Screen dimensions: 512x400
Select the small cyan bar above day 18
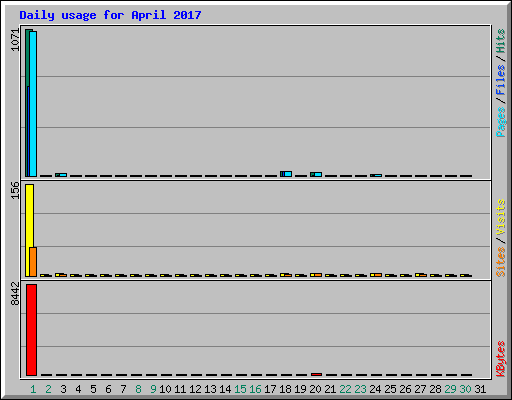288,174
